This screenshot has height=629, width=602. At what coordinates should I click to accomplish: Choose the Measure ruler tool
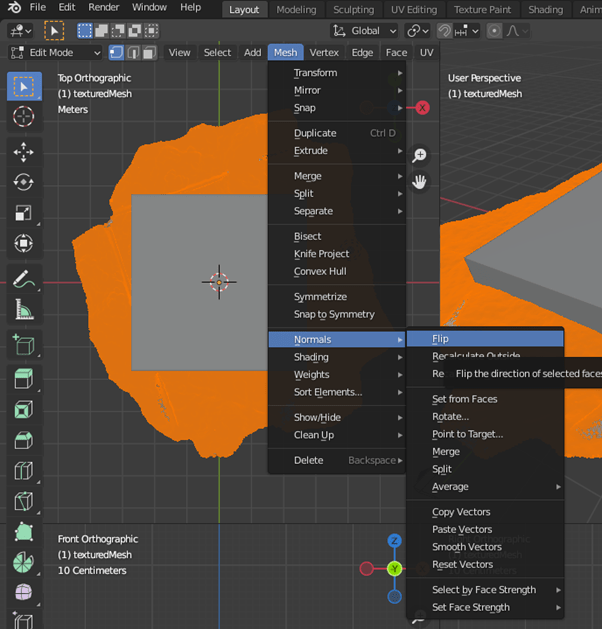[23, 311]
